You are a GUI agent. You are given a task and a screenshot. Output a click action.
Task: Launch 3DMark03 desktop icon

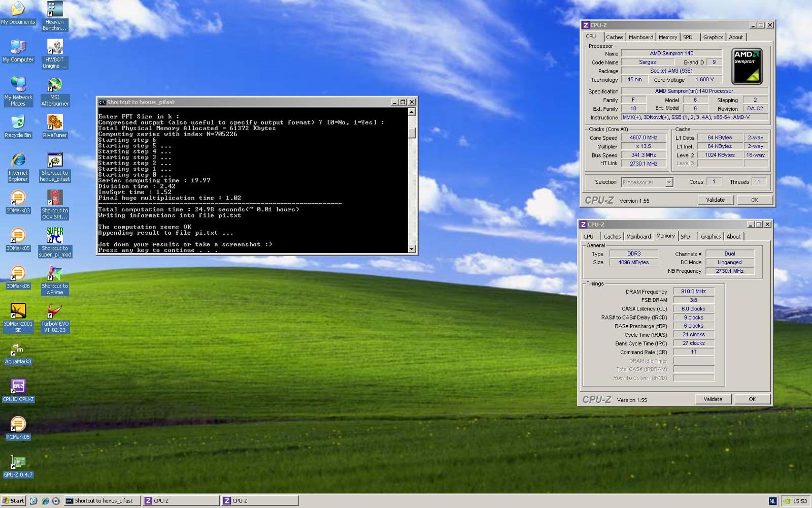click(x=18, y=202)
